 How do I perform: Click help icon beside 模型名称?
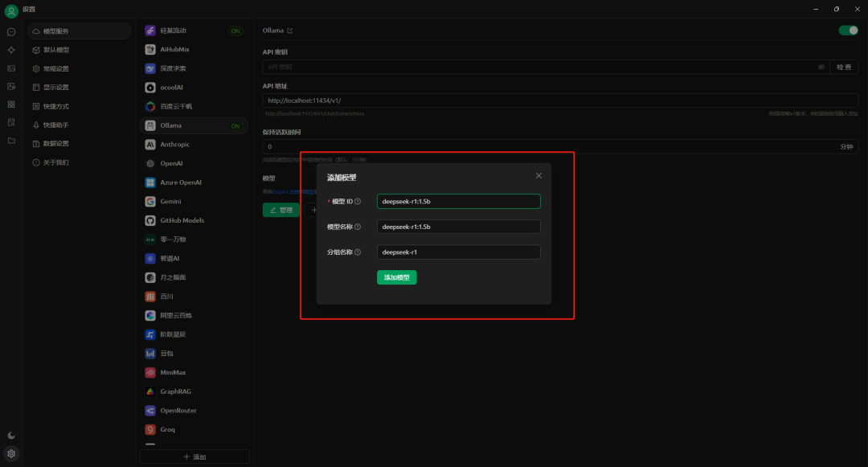click(358, 227)
